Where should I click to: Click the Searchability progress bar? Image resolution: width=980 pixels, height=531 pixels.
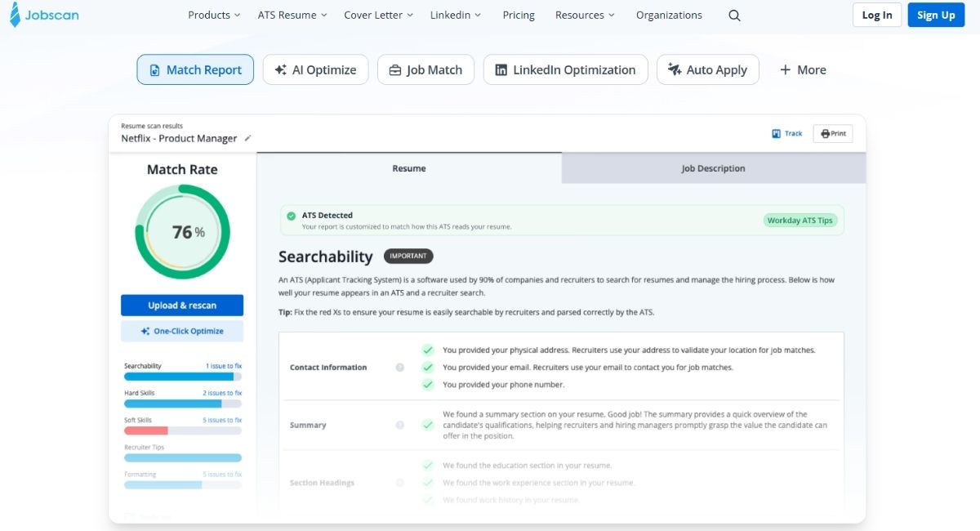click(x=183, y=377)
